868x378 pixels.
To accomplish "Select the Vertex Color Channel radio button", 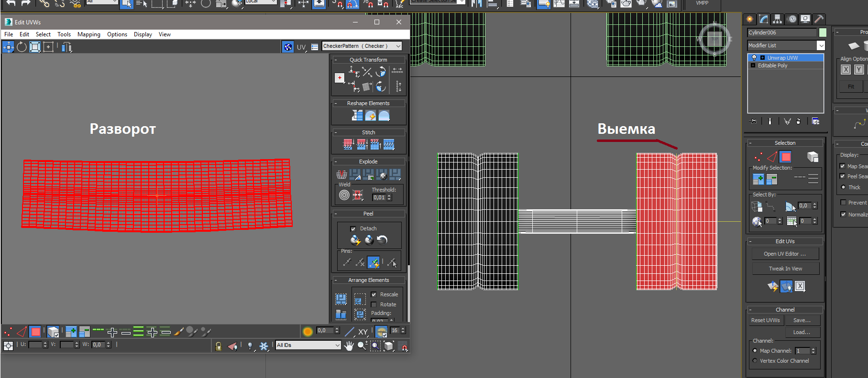I will click(755, 361).
